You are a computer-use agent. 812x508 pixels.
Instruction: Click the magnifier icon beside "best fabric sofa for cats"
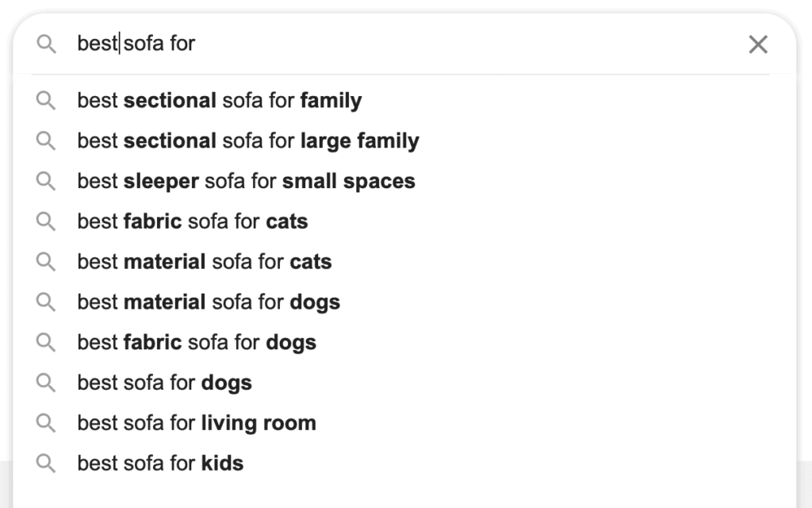[x=46, y=221]
